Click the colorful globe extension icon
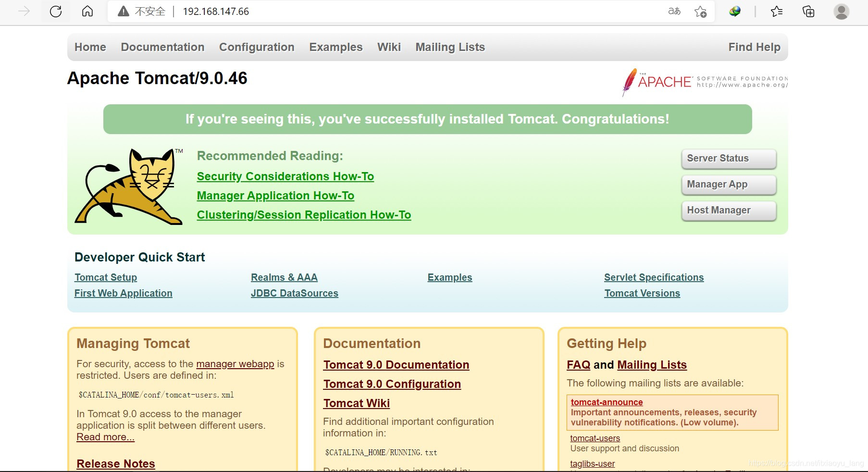Image resolution: width=868 pixels, height=472 pixels. click(735, 12)
